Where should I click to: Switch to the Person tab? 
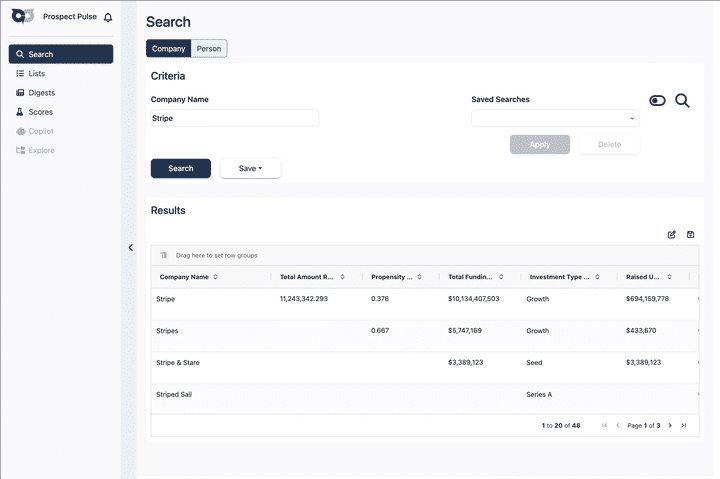(209, 49)
